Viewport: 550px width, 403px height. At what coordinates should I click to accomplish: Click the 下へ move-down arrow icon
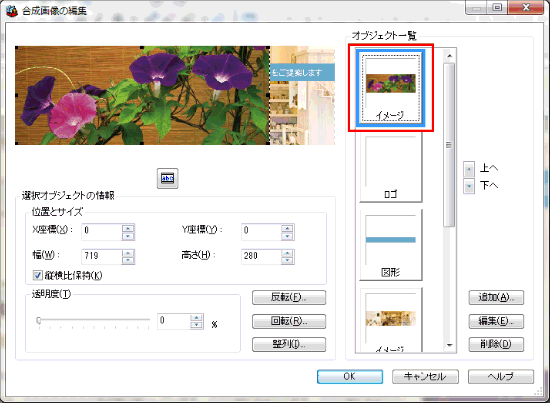pyautogui.click(x=469, y=186)
